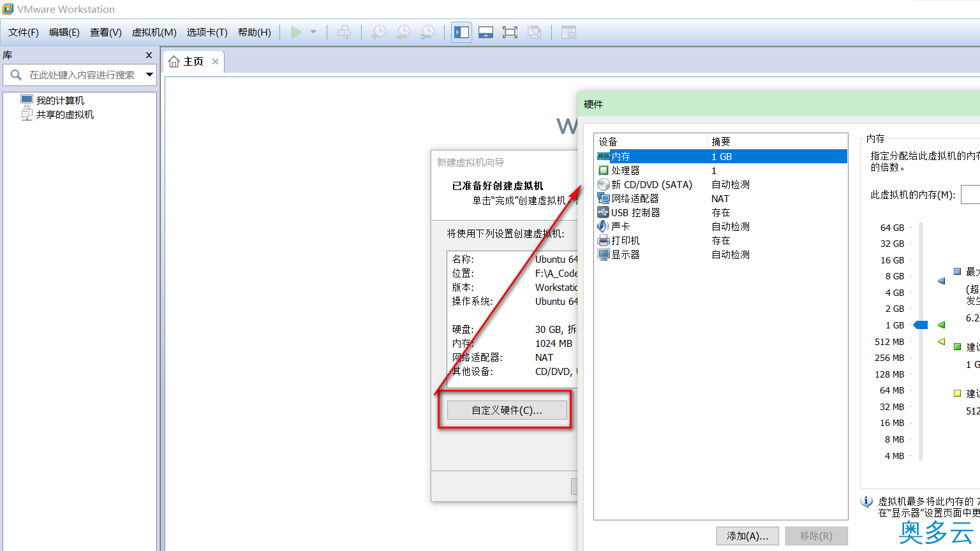Select the USB 控制器 device row
This screenshot has height=551, width=980.
click(x=721, y=212)
